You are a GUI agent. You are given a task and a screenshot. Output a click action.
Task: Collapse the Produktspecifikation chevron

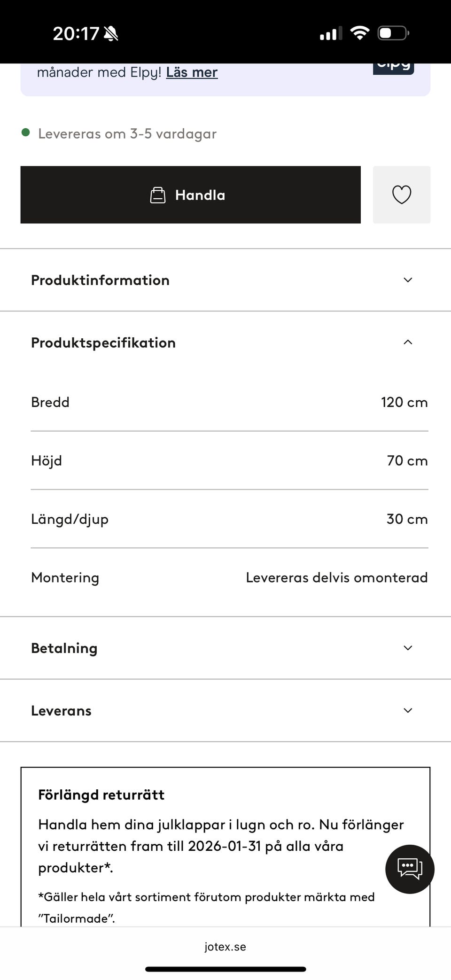(408, 342)
